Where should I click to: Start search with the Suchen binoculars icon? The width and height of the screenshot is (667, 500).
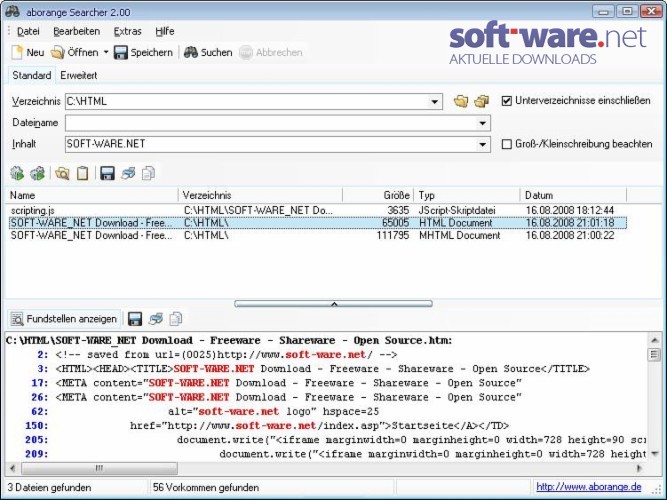click(x=191, y=52)
